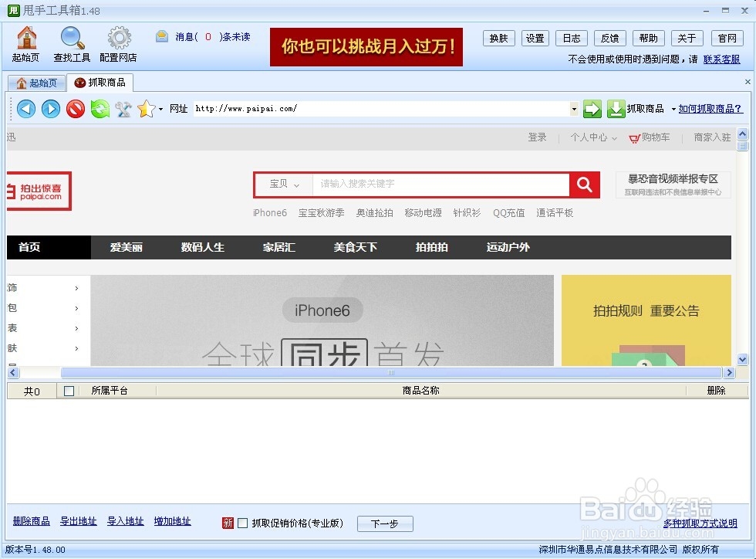Expand the 包 category row chevron
Viewport: 756px width, 559px height.
pos(76,308)
